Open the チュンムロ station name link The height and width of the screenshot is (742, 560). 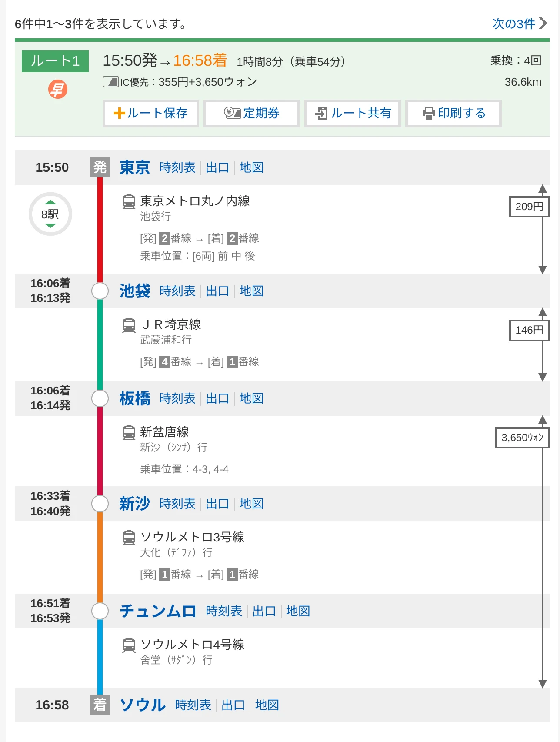158,611
